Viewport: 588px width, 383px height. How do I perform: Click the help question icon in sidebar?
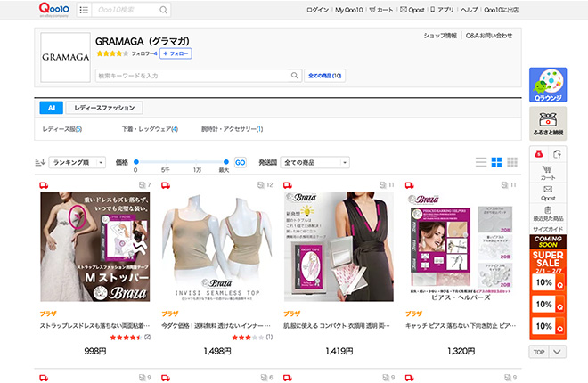click(557, 154)
